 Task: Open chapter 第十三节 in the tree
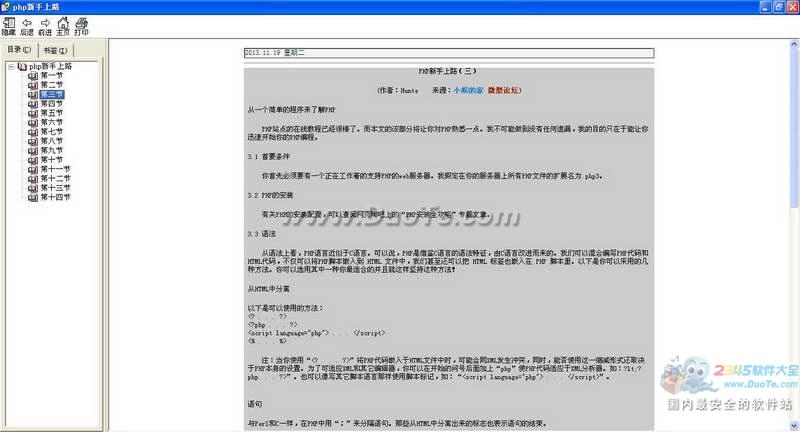click(55, 188)
